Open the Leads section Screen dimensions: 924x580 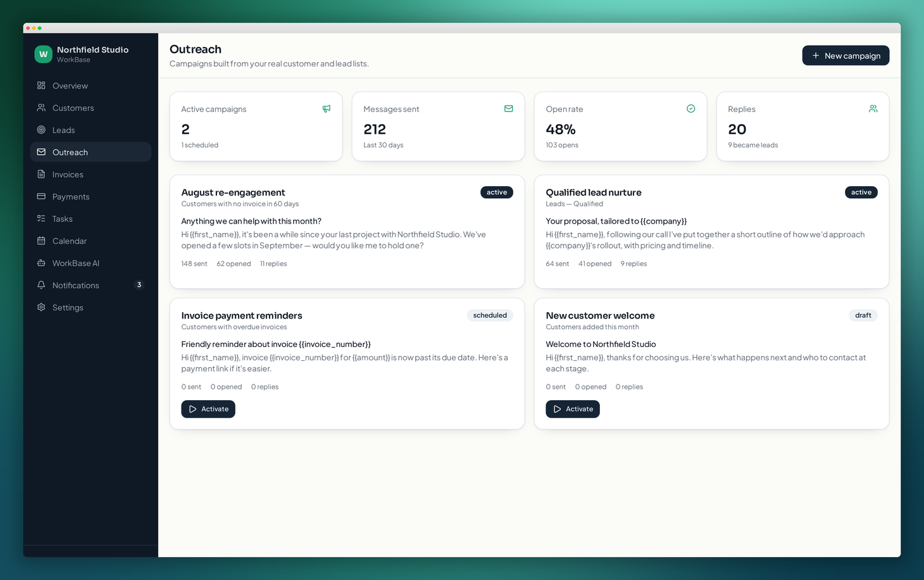[x=91, y=130]
